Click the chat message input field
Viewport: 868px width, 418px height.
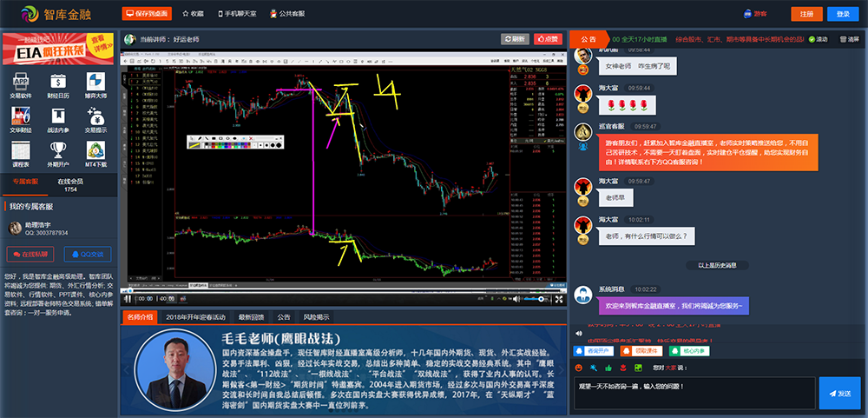pos(691,393)
